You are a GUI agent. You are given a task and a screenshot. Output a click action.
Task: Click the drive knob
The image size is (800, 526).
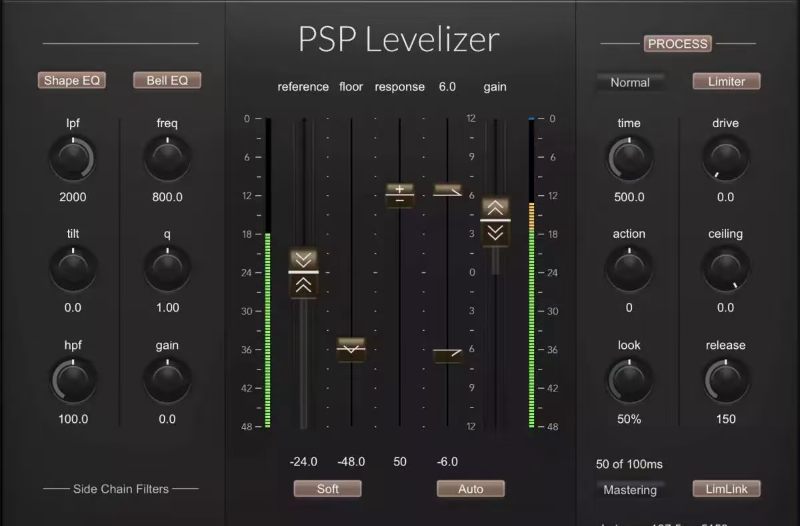(726, 159)
